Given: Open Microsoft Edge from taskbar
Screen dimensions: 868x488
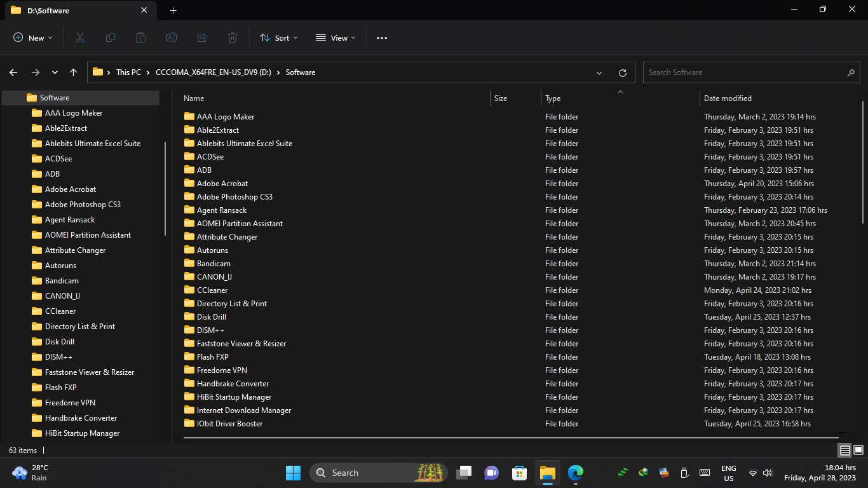Looking at the screenshot, I should click(576, 473).
